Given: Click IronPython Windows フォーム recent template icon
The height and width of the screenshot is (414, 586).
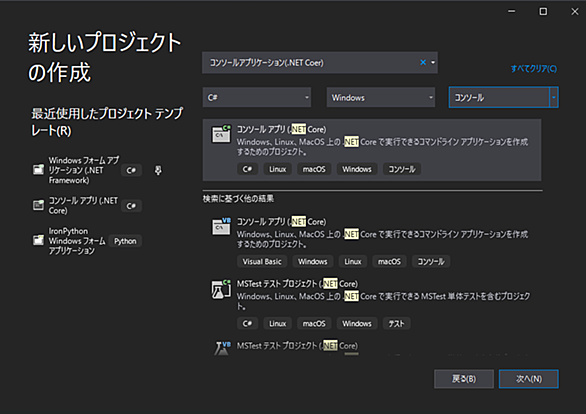Looking at the screenshot, I should tap(38, 240).
